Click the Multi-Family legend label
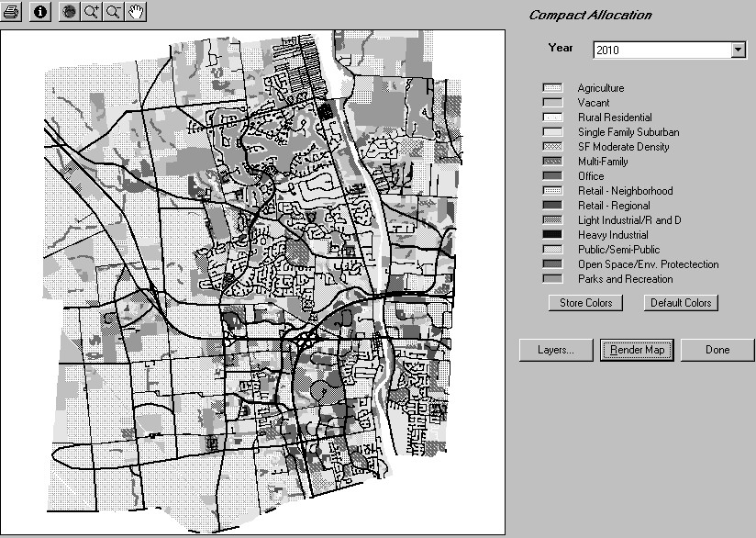The width and height of the screenshot is (756, 538). coord(603,162)
